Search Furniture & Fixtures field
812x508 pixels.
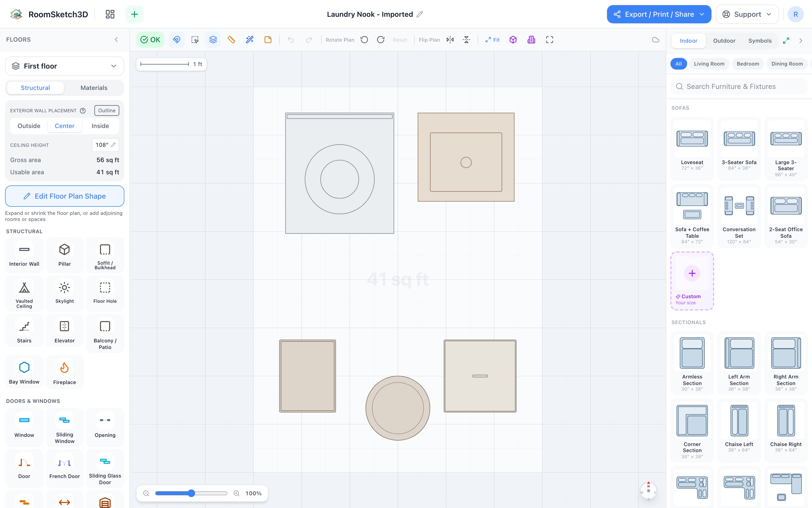tap(739, 86)
